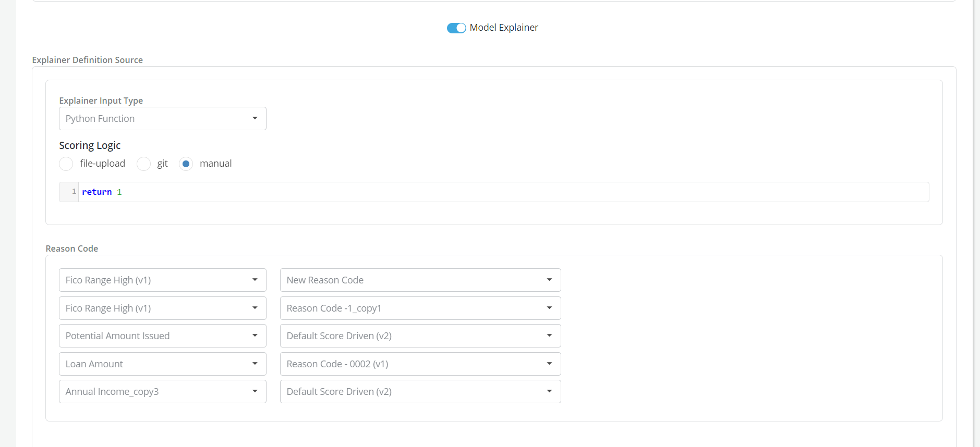Choose the manual scoring logic radio button
980x447 pixels.
186,164
